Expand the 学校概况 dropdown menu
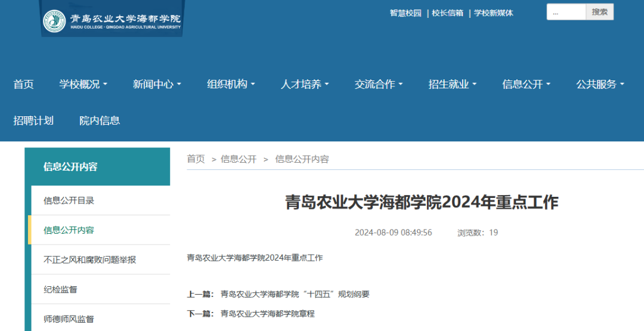 83,84
